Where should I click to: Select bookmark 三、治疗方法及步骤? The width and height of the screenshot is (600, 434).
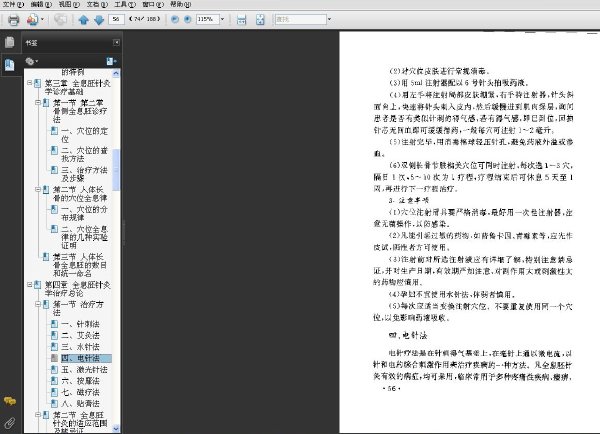pos(85,174)
